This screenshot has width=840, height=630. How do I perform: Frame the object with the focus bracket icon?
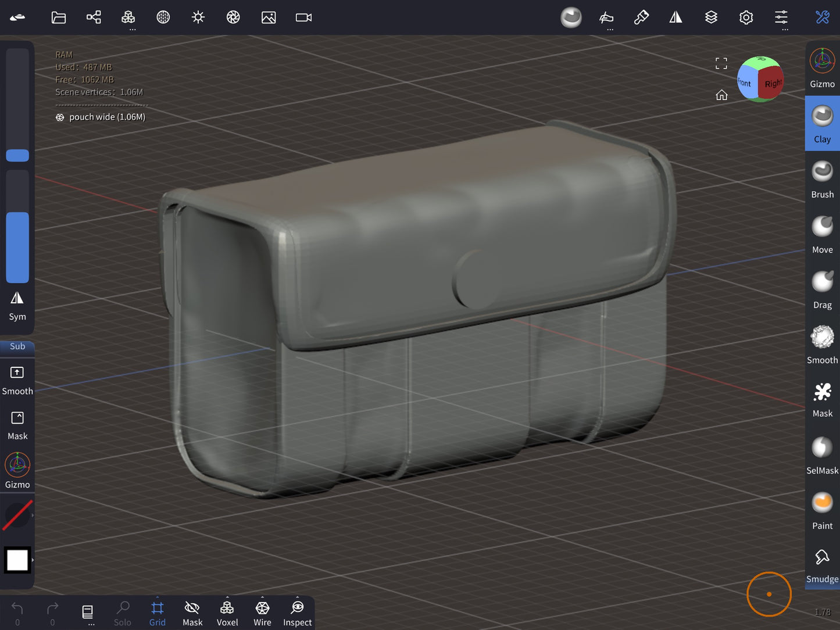point(721,63)
